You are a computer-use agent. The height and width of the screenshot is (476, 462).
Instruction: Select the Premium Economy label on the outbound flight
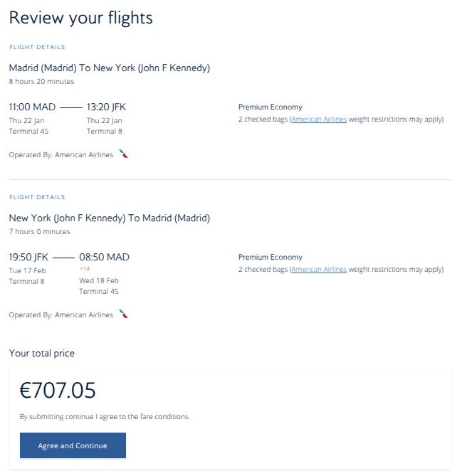pyautogui.click(x=271, y=107)
